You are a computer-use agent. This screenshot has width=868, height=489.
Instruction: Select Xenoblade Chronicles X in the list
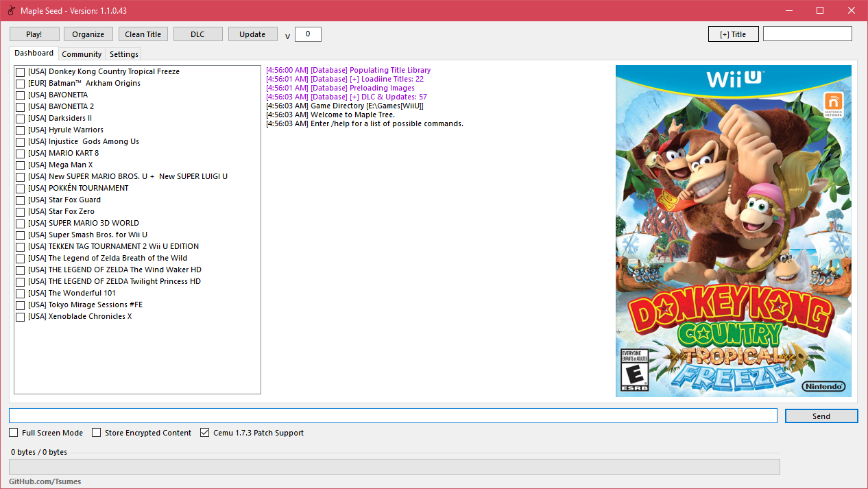tap(80, 317)
